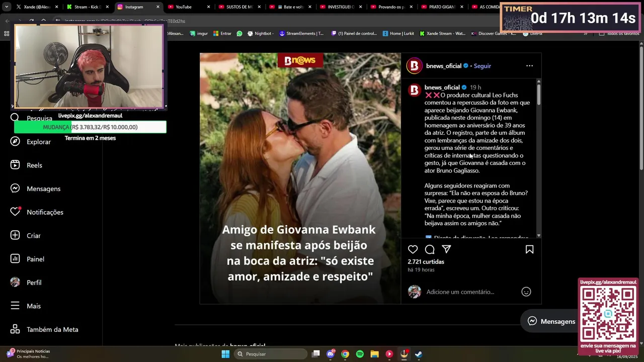The image size is (644, 362).
Task: Open bnews_oficial username above caption
Action: pyautogui.click(x=442, y=87)
